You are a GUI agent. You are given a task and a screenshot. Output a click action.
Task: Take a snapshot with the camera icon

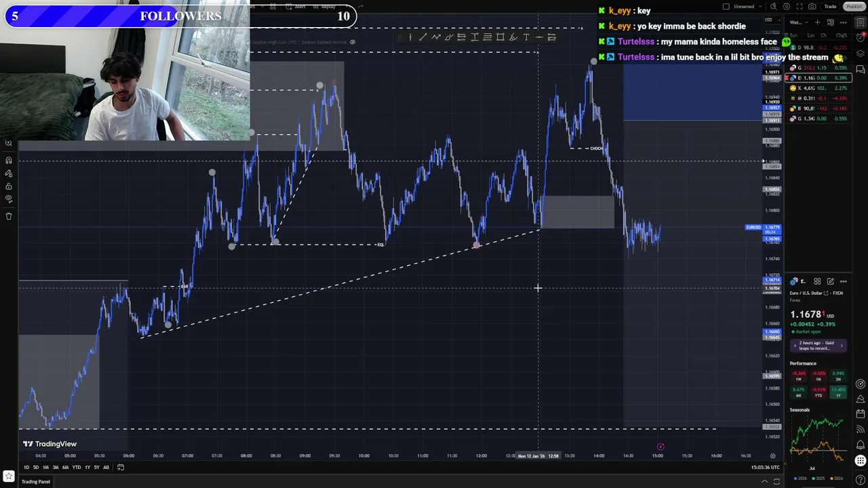click(x=812, y=7)
